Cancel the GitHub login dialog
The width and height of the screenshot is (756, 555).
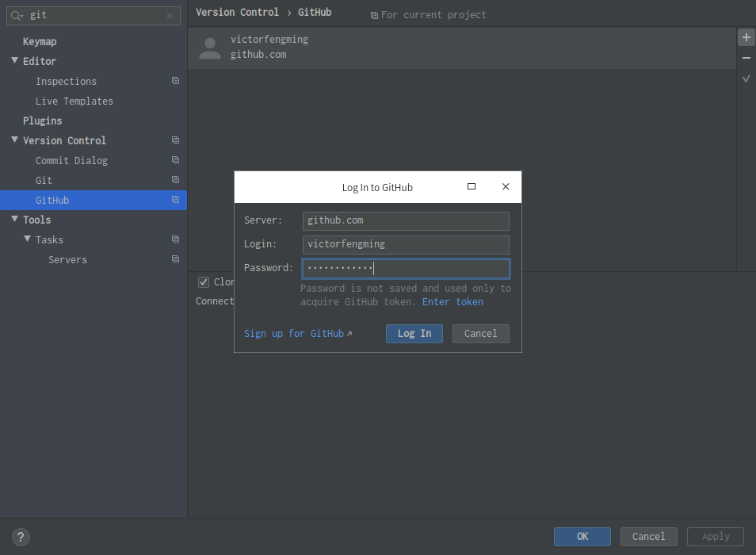(481, 334)
